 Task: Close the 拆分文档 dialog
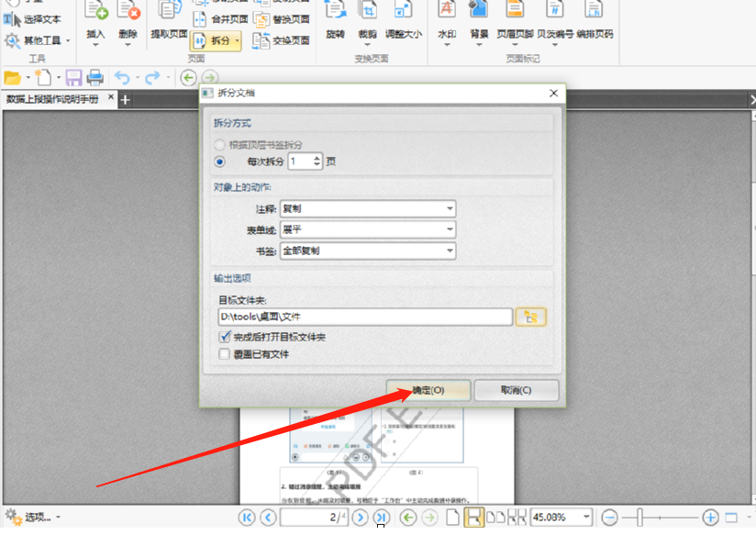[553, 93]
